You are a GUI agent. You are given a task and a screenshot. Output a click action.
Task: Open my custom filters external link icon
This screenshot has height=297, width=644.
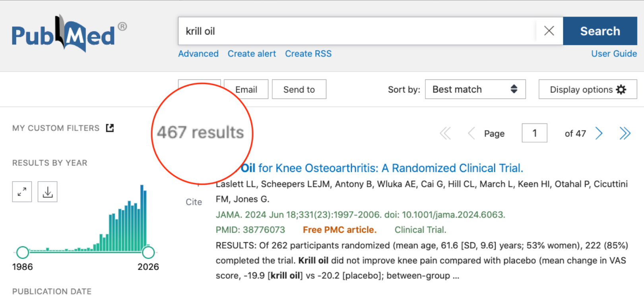[x=110, y=128]
